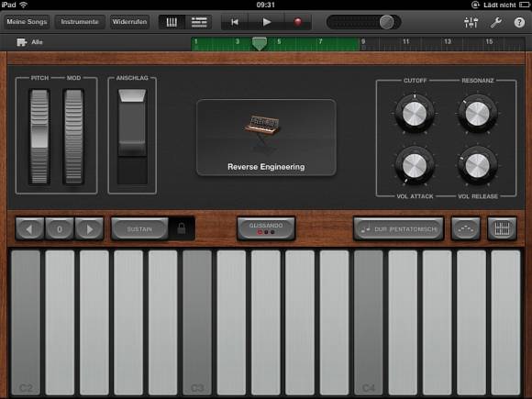Open keyboard layout options icon

(502, 229)
